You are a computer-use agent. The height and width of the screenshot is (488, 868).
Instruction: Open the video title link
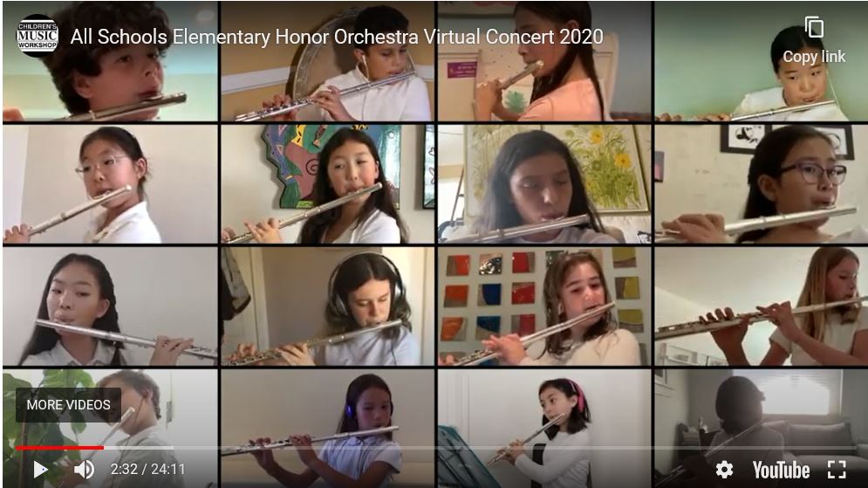(x=337, y=37)
